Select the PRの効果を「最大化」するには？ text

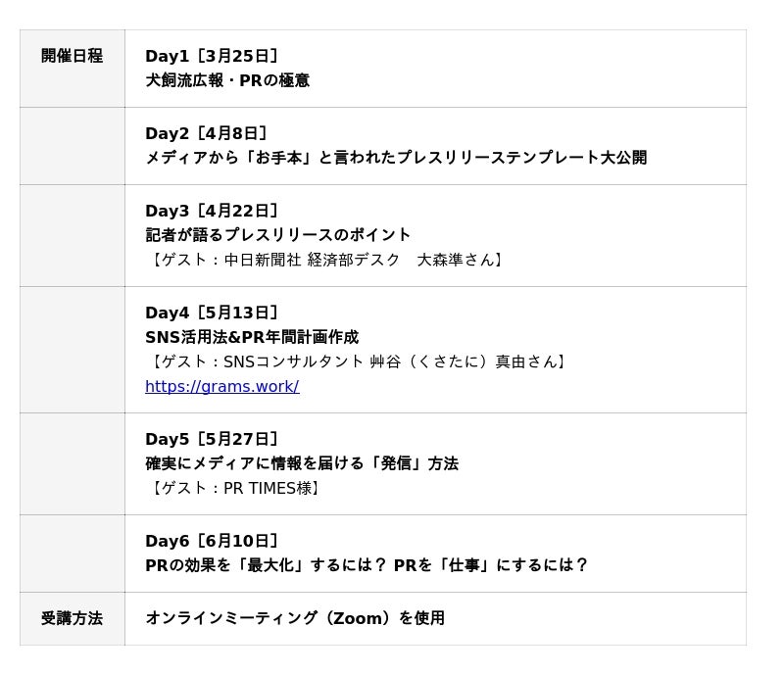[x=266, y=565]
